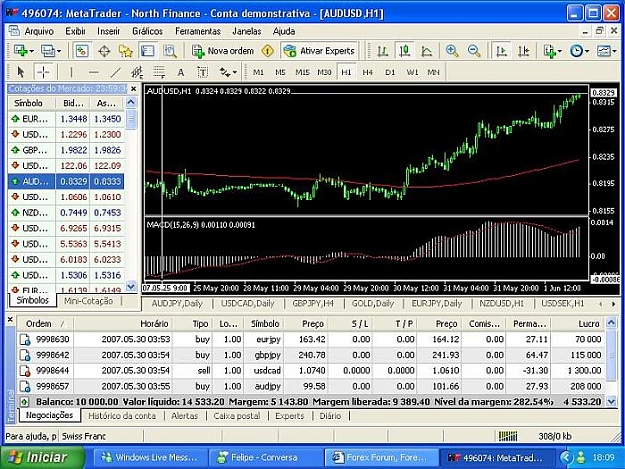Toggle the Navigator star-folder icon
This screenshot has height=469, width=625.
pyautogui.click(x=126, y=51)
